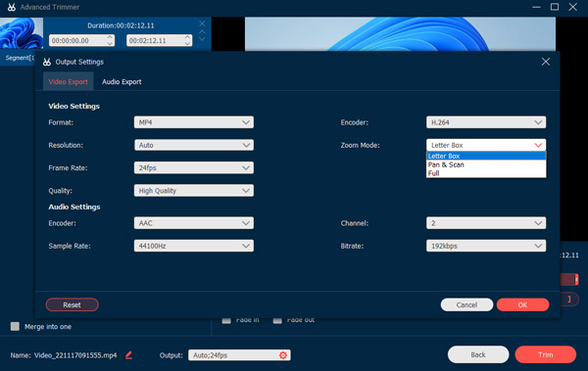Close the Output Settings dialog
The image size is (588, 371).
tap(546, 62)
